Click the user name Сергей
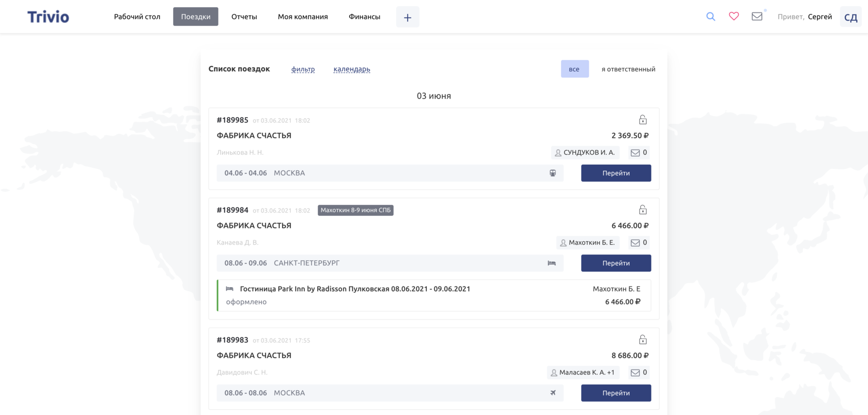868x415 pixels. point(820,17)
